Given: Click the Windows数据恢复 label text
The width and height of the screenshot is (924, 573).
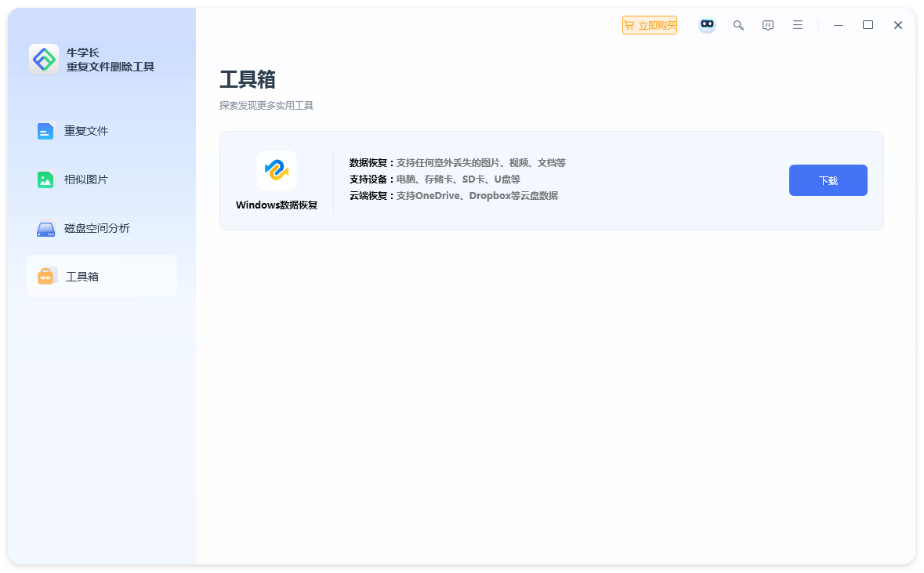Looking at the screenshot, I should click(277, 205).
